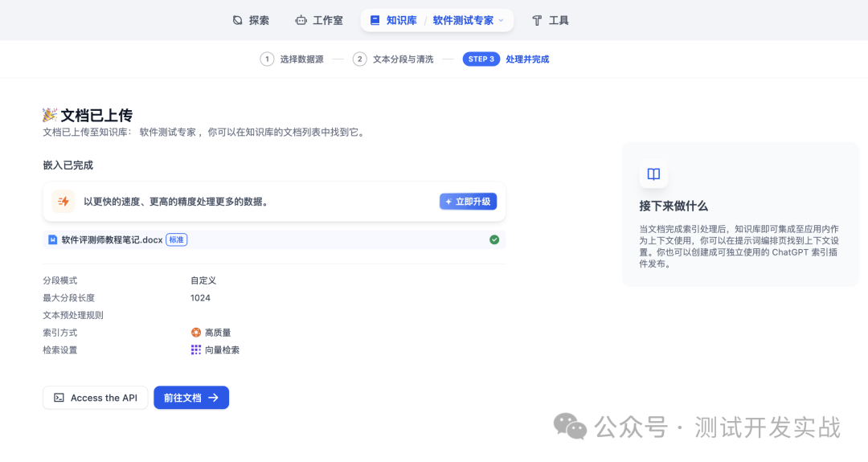The width and height of the screenshot is (868, 462).
Task: Expand the 软件测试专家 dropdown chevron
Action: click(x=501, y=20)
